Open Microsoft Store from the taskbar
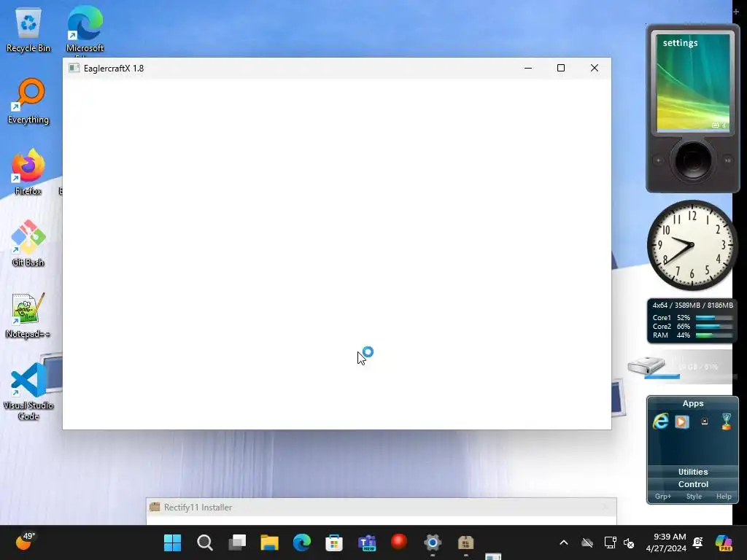 334,542
